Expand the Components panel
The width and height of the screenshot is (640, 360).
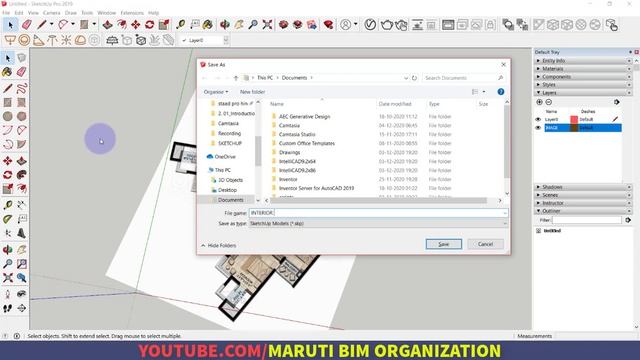583,77
